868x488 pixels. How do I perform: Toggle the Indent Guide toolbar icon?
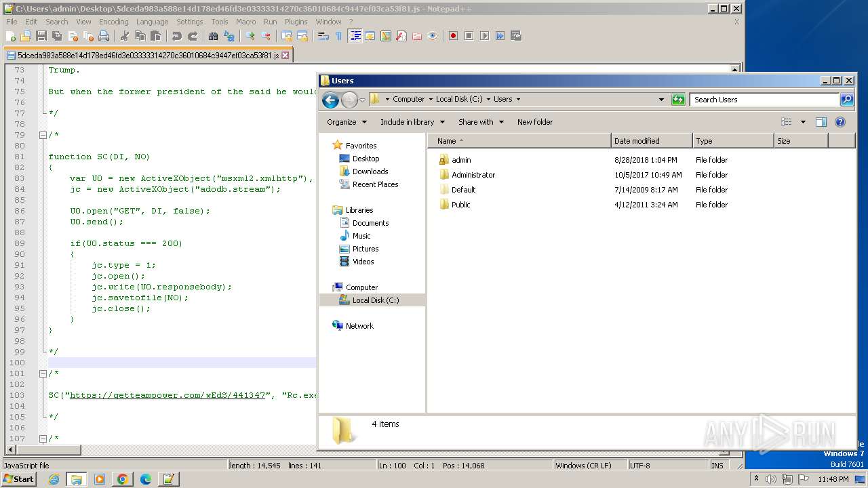pos(355,36)
